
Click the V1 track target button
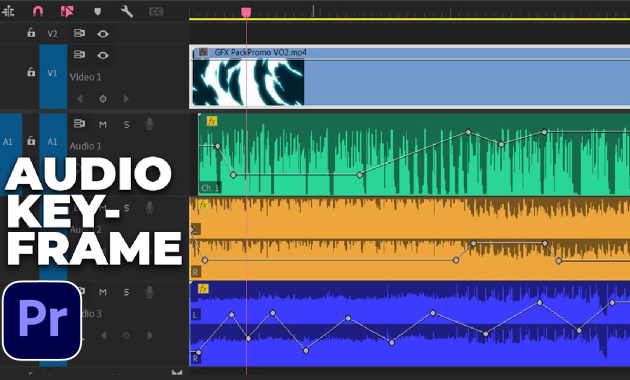(53, 76)
